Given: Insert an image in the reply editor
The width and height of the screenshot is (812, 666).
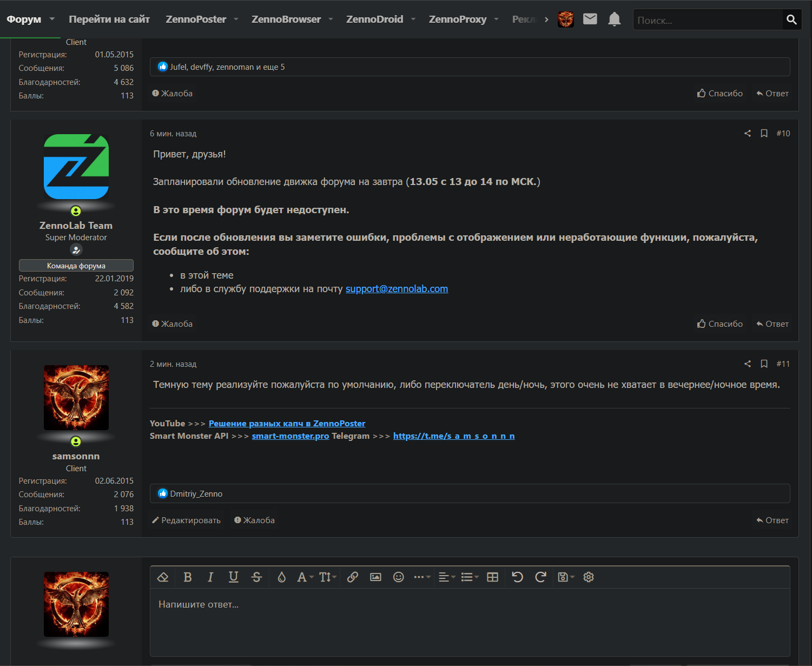Looking at the screenshot, I should pos(375,577).
